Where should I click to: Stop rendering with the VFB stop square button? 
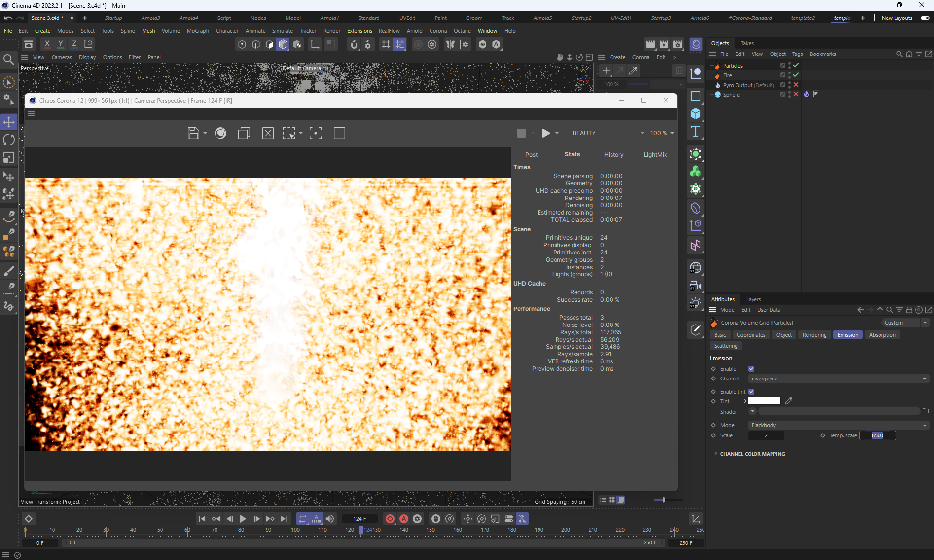pyautogui.click(x=521, y=133)
